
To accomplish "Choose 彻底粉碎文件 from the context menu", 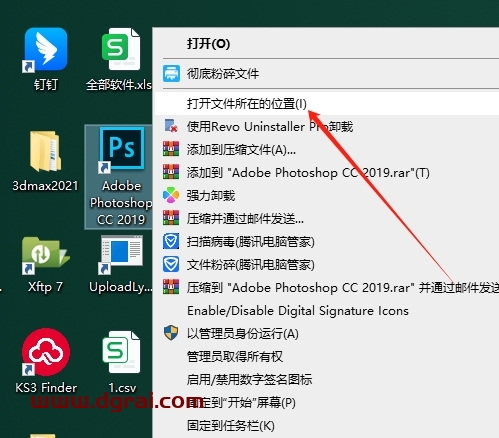I will 223,74.
